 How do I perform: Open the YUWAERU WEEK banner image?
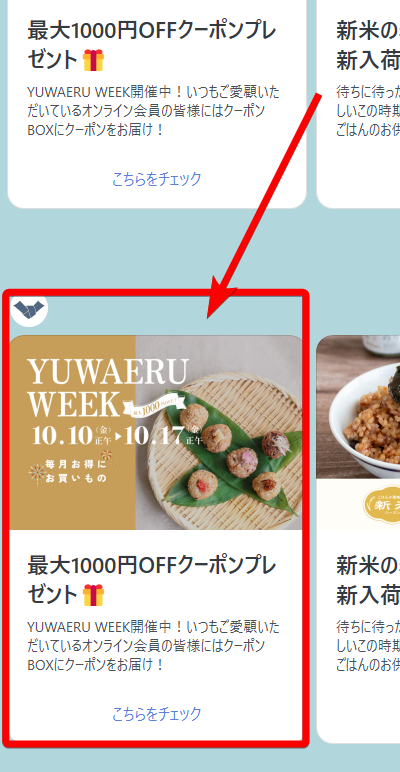[x=156, y=432]
